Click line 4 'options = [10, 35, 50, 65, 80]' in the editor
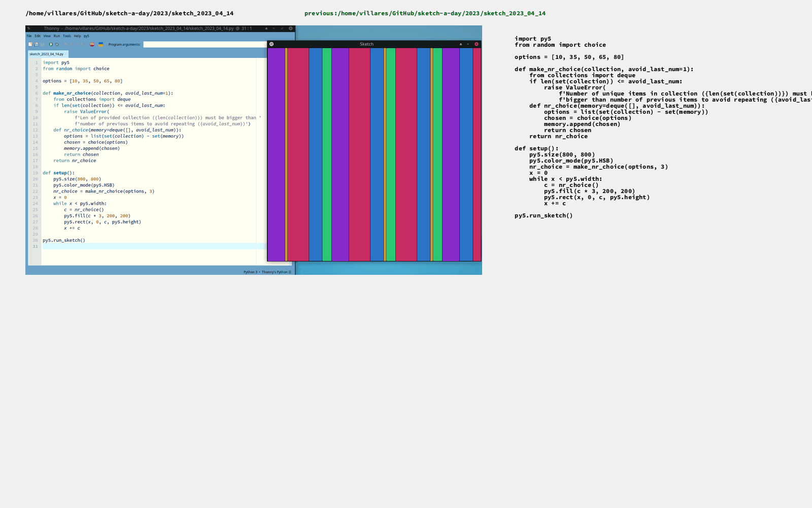812x508 pixels. coord(83,81)
